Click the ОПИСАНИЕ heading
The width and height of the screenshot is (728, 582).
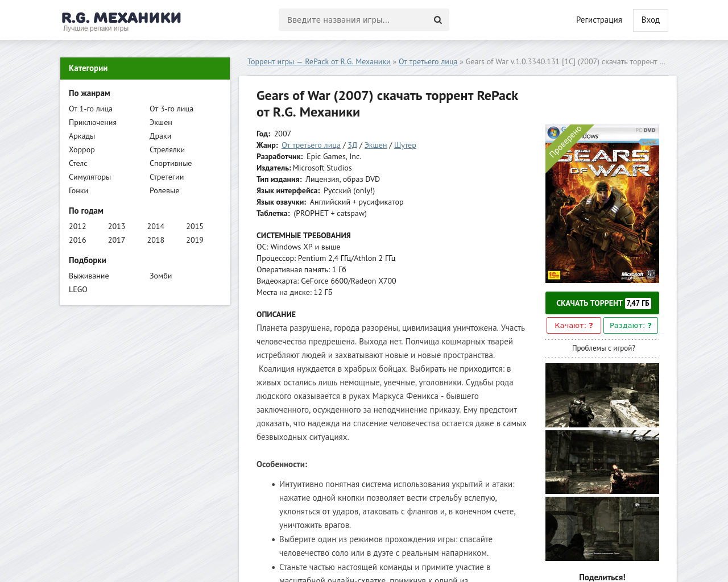276,314
